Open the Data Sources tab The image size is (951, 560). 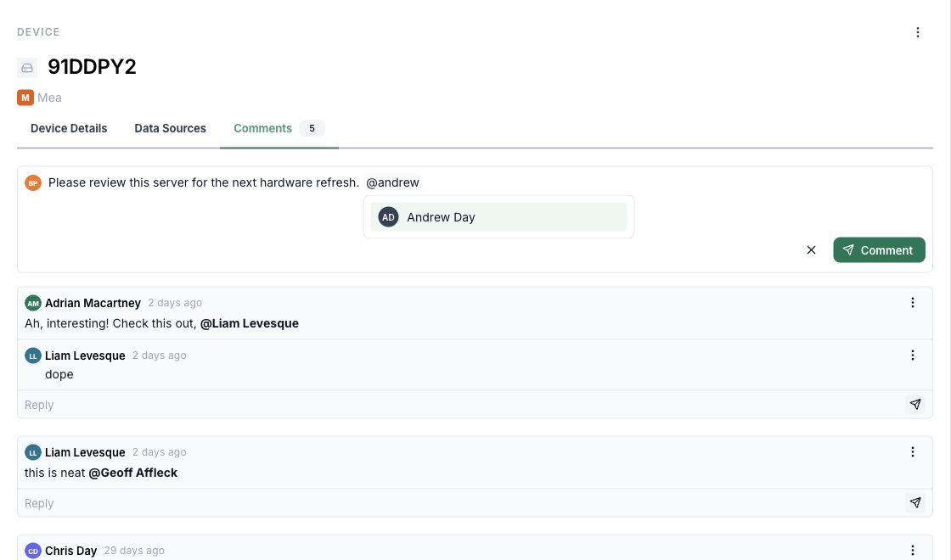click(x=171, y=128)
